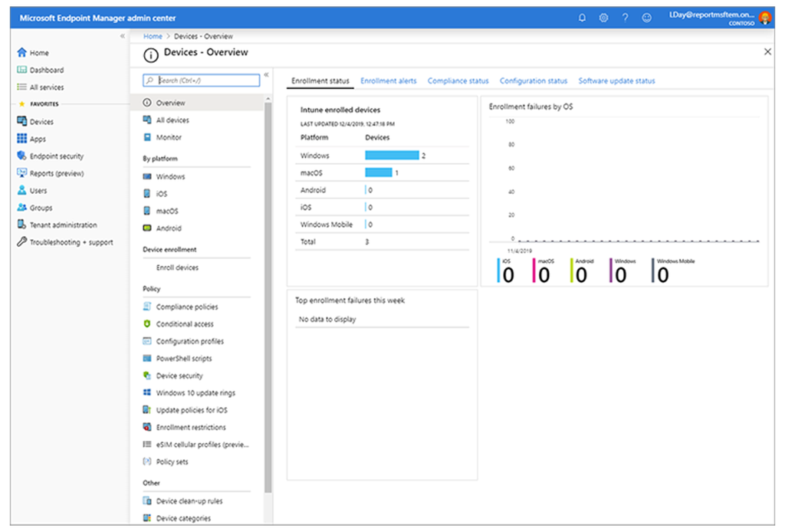Collapse the left navigation sidebar

123,36
